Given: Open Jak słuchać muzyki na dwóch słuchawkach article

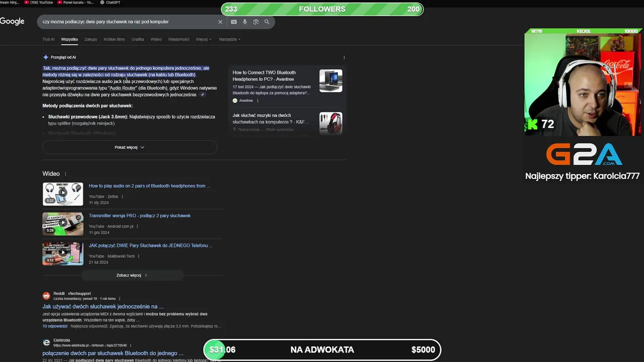Looking at the screenshot, I should click(x=271, y=119).
